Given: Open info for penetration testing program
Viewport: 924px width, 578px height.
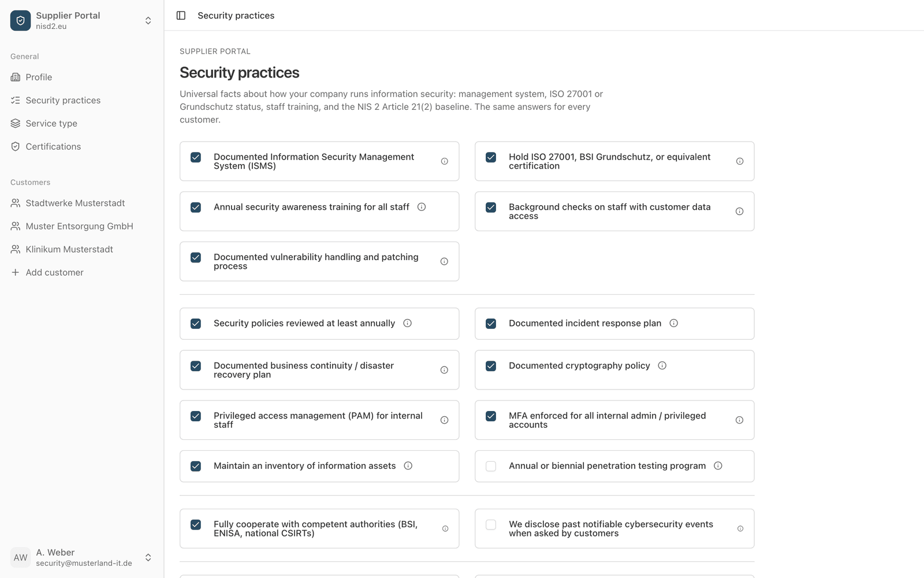Looking at the screenshot, I should tap(718, 466).
